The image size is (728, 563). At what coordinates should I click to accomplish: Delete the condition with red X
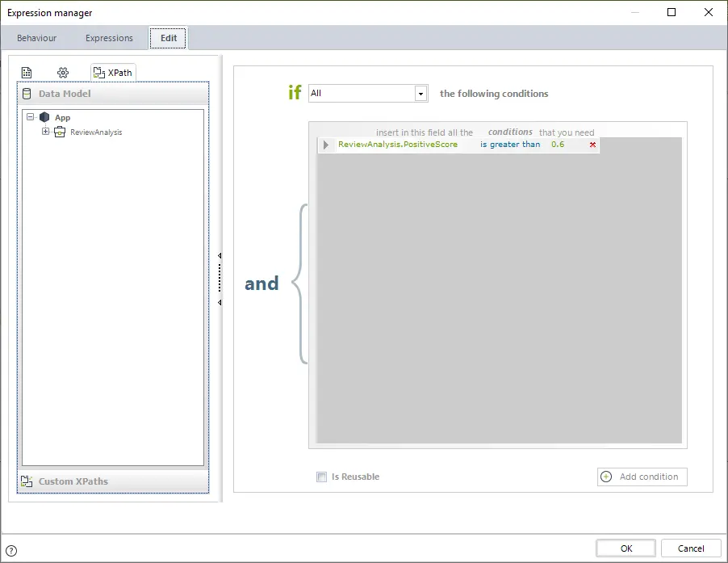(592, 145)
